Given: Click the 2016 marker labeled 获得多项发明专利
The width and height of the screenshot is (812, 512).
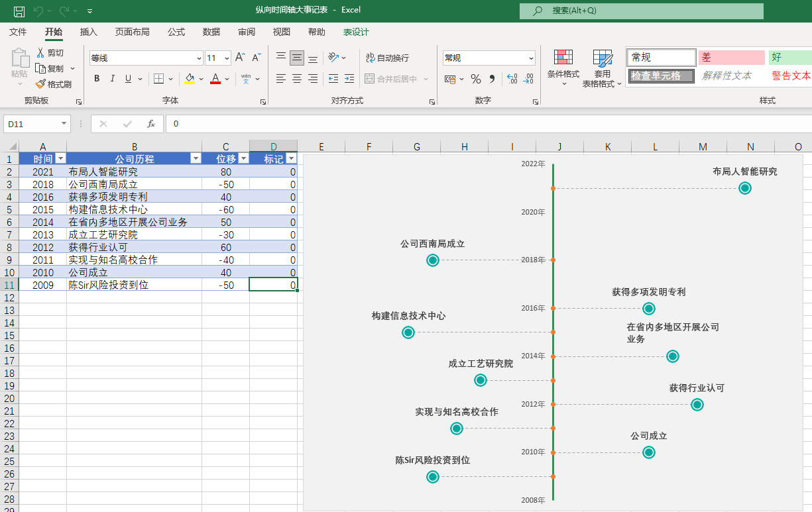Looking at the screenshot, I should (649, 308).
